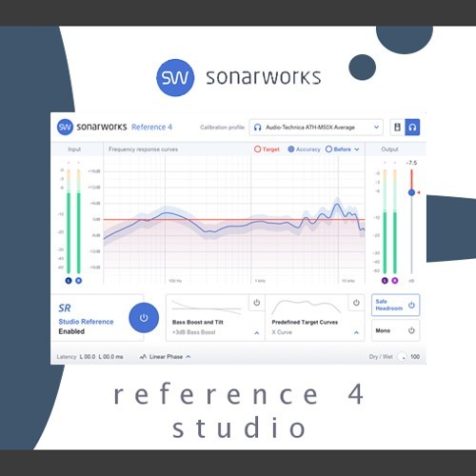Click the frequency response graph area
The height and width of the screenshot is (476, 476).
tap(234, 220)
